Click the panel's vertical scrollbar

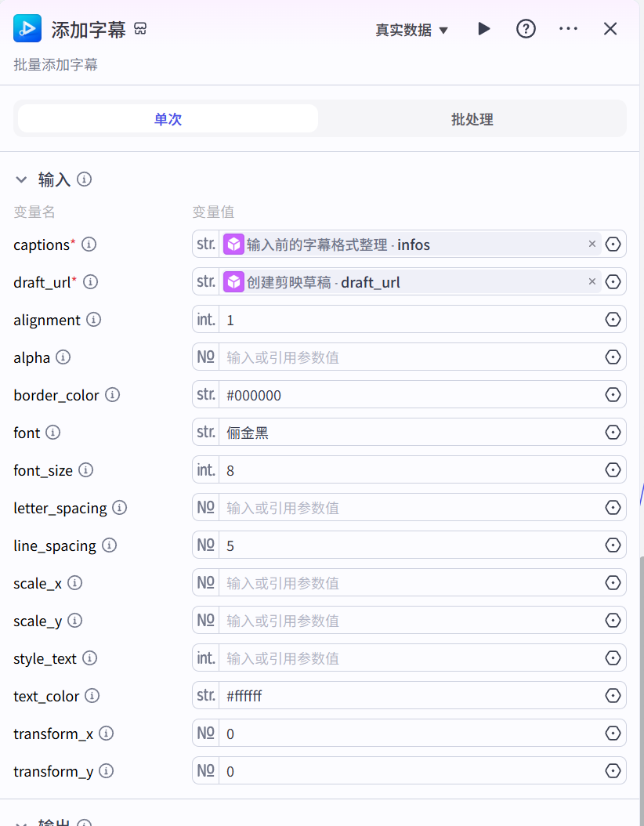click(642, 690)
